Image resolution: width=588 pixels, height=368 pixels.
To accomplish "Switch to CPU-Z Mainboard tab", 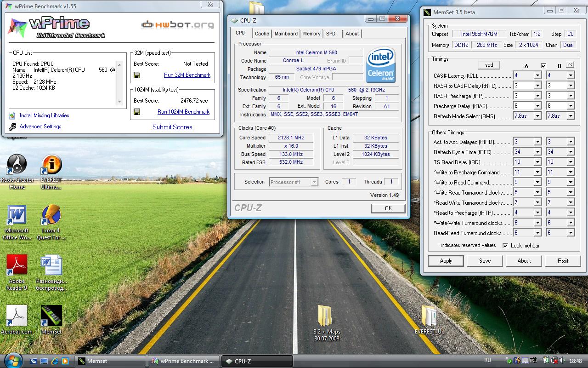I will pos(286,34).
